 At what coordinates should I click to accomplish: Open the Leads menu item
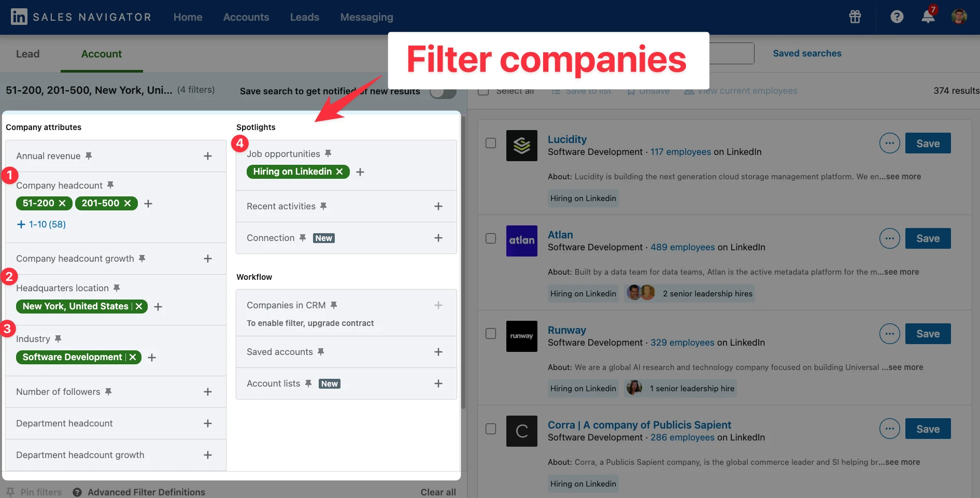(x=305, y=17)
